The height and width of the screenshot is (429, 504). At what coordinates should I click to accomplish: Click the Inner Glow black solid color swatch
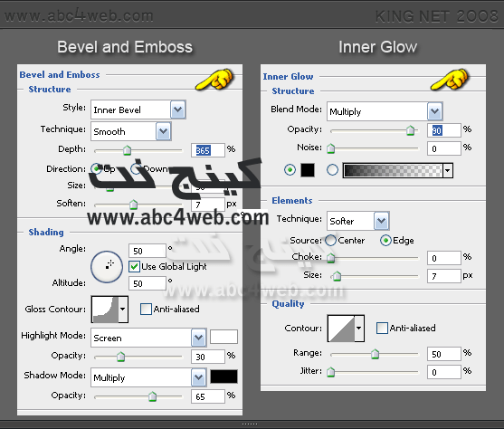pyautogui.click(x=308, y=170)
